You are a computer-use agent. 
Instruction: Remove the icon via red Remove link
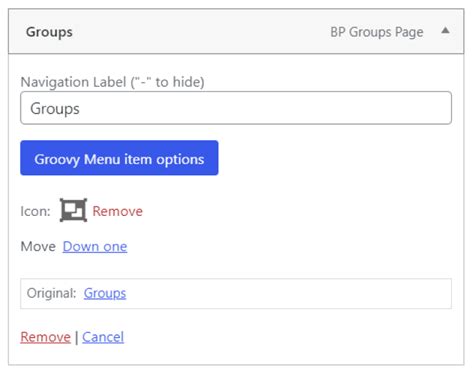coord(117,211)
